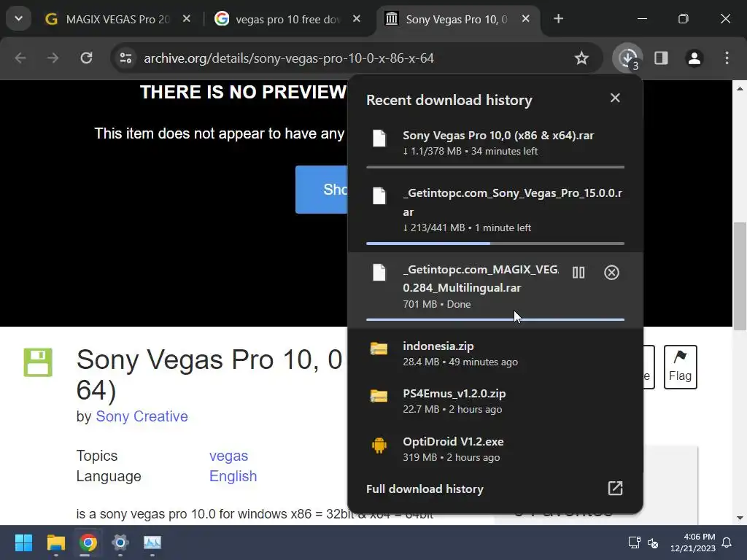Switch to the MAGIX VEGAS Pro tab
This screenshot has width=747, height=560.
click(117, 19)
